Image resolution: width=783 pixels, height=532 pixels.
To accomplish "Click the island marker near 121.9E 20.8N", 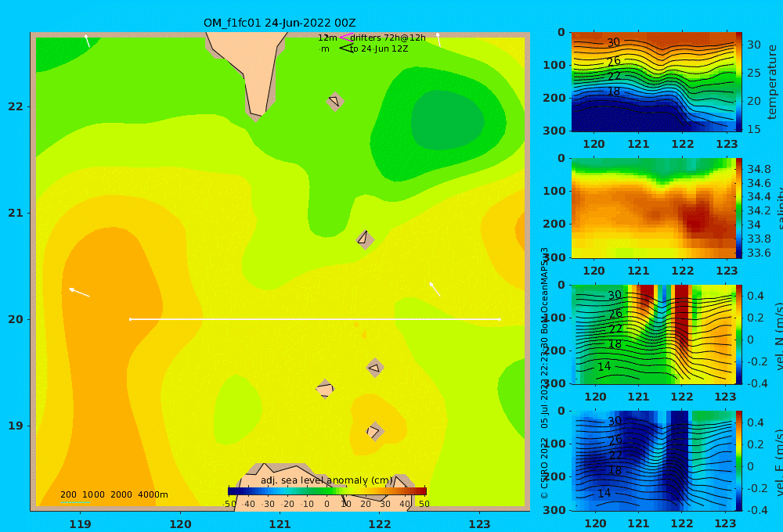I will (365, 239).
